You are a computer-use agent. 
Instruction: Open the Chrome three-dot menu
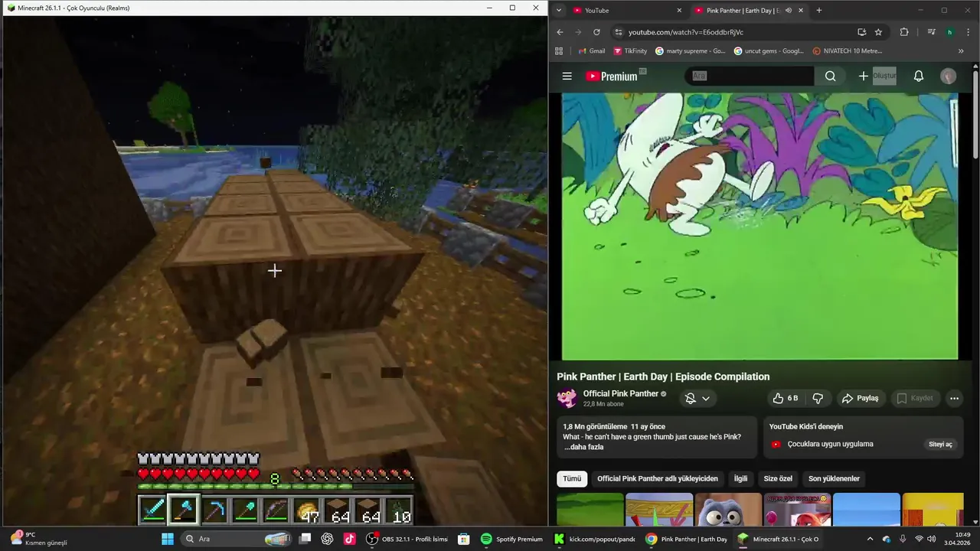click(968, 32)
